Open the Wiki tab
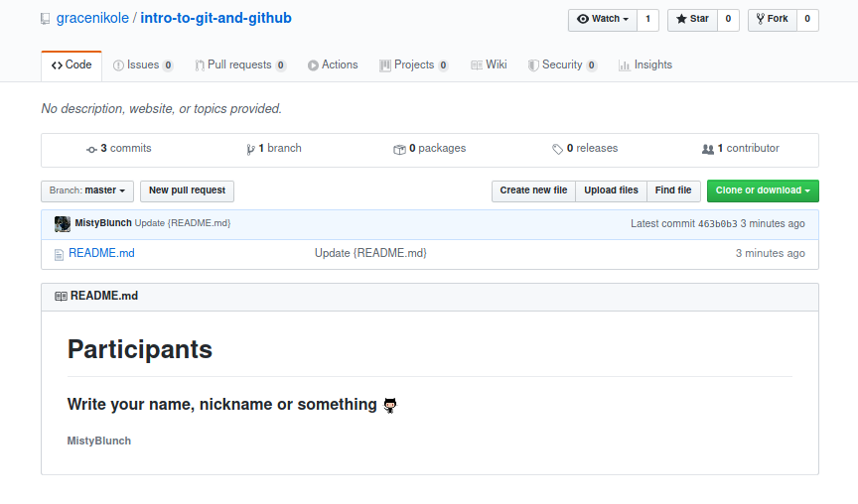 [489, 65]
